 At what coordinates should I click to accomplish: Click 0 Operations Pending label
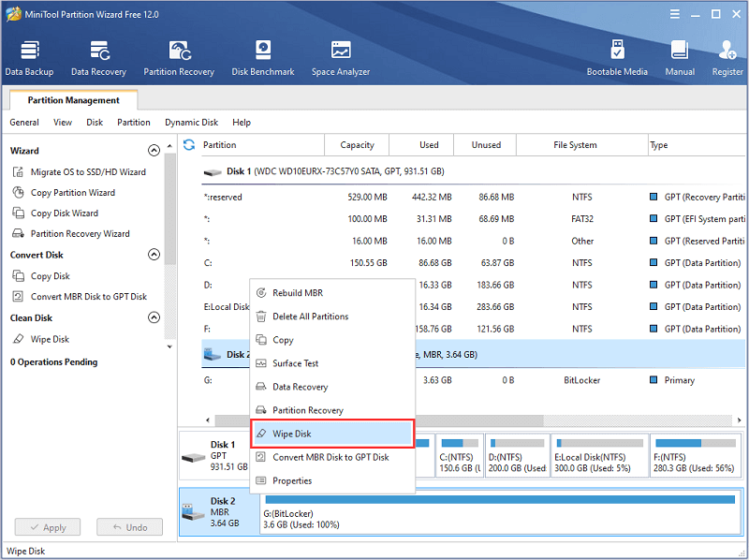(53, 362)
